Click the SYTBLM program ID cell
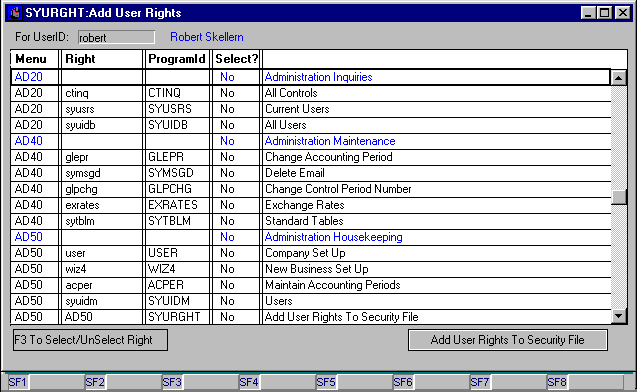Viewport: 637px width, 392px height. 177,221
